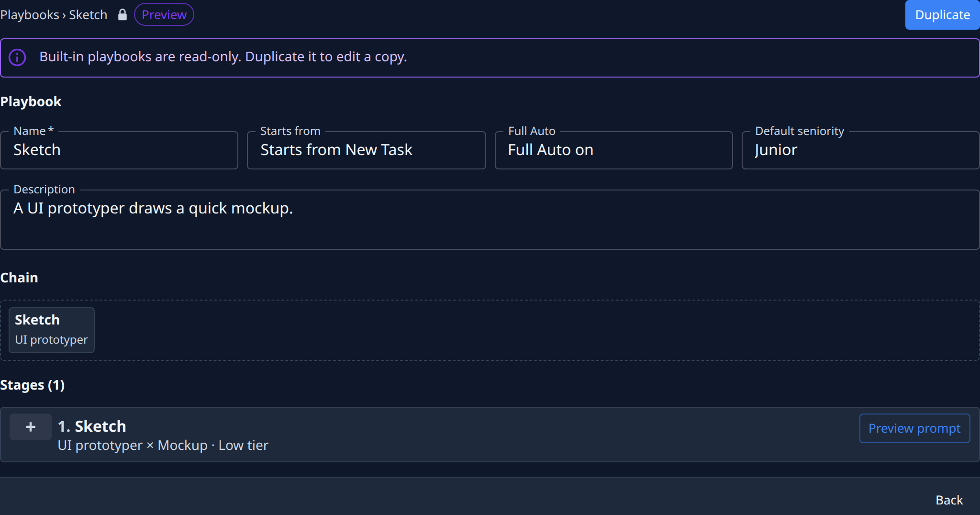Click the lock icon beside Sketch breadcrumb
This screenshot has height=515, width=980.
coord(122,14)
